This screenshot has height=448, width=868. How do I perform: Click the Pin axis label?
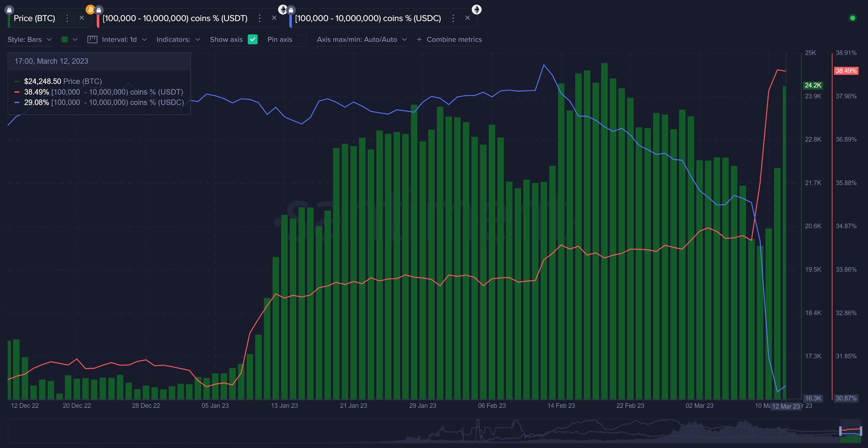coord(280,39)
